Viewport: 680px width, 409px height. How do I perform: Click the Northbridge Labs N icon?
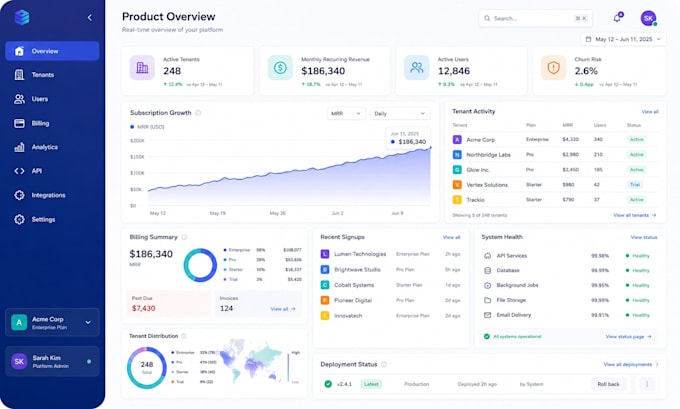[457, 154]
